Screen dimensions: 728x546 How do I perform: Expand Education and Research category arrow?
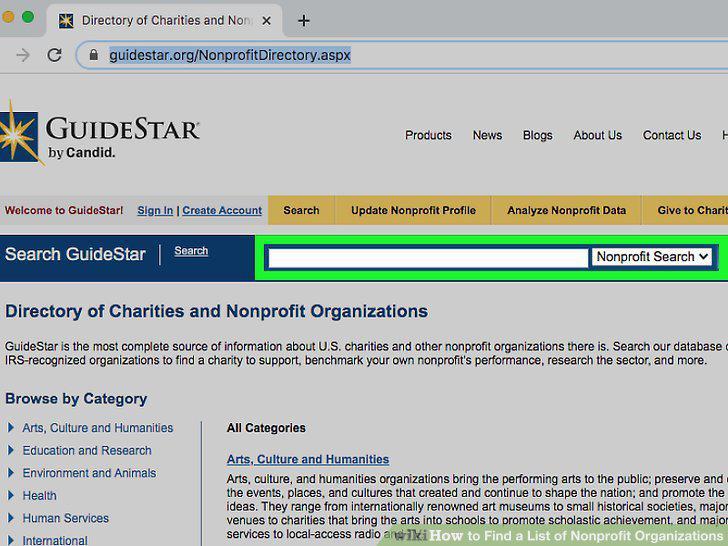pos(11,450)
